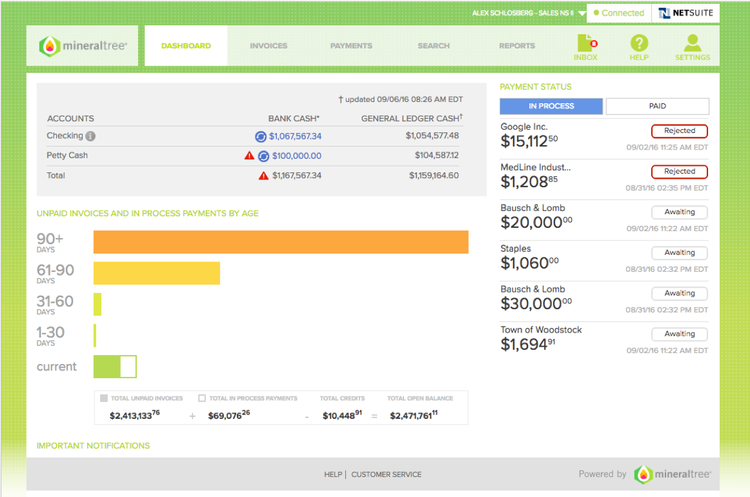Click the $69,076.26 in process payments value

click(229, 415)
